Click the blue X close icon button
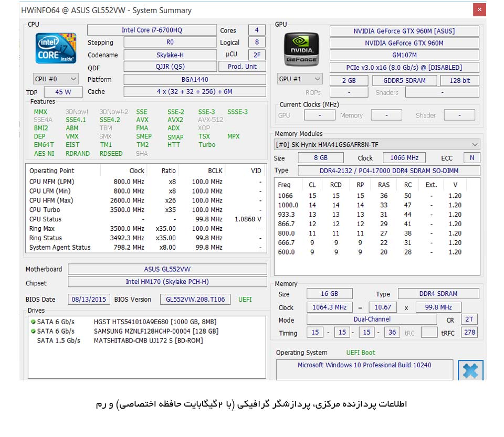 [470, 370]
